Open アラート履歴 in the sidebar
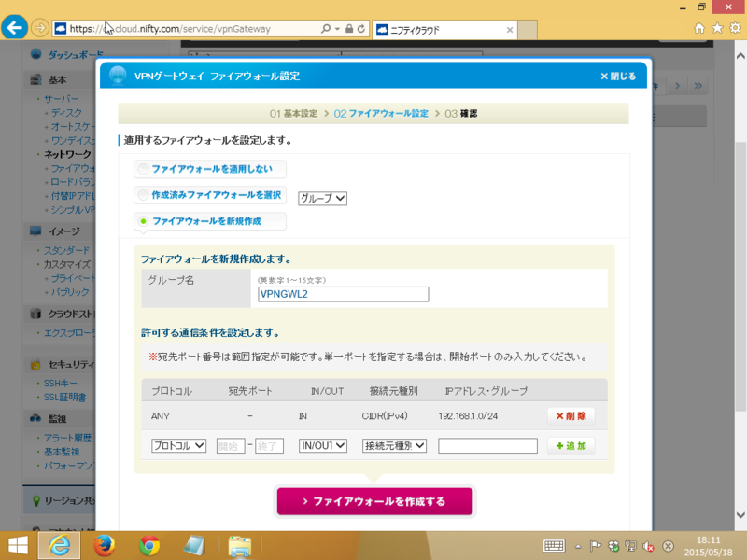Viewport: 747px width, 560px height. pyautogui.click(x=67, y=438)
